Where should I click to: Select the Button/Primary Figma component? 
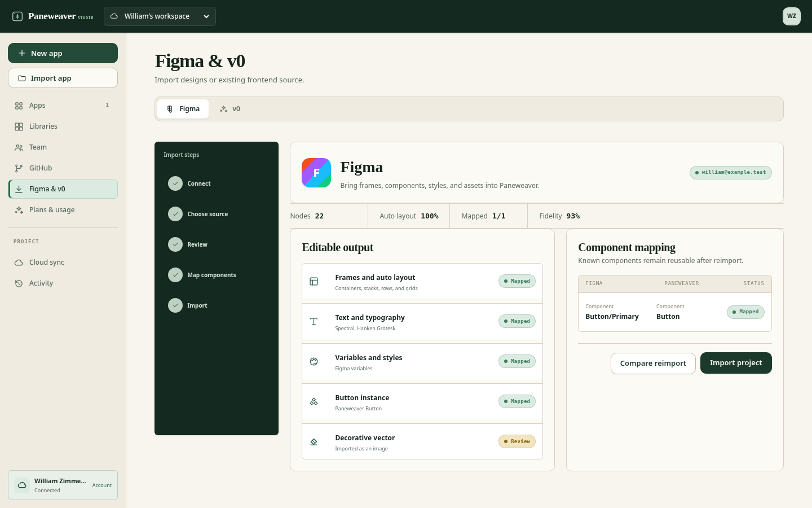(612, 312)
